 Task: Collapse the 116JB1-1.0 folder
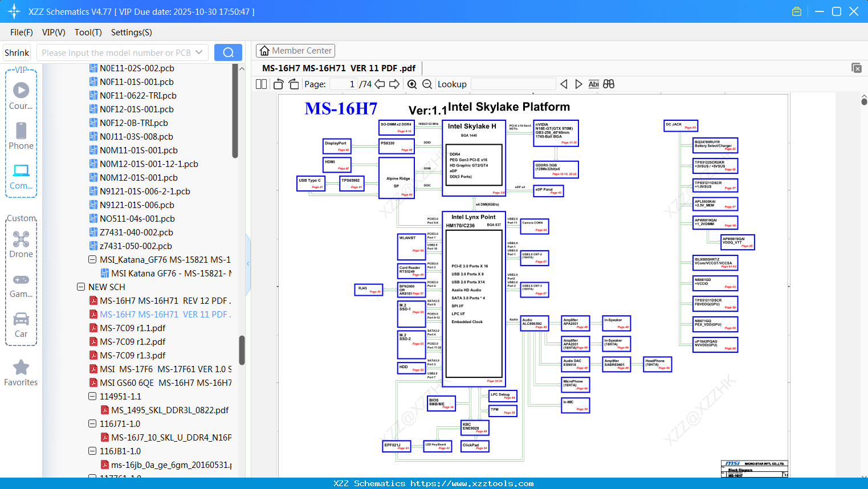[x=92, y=451]
